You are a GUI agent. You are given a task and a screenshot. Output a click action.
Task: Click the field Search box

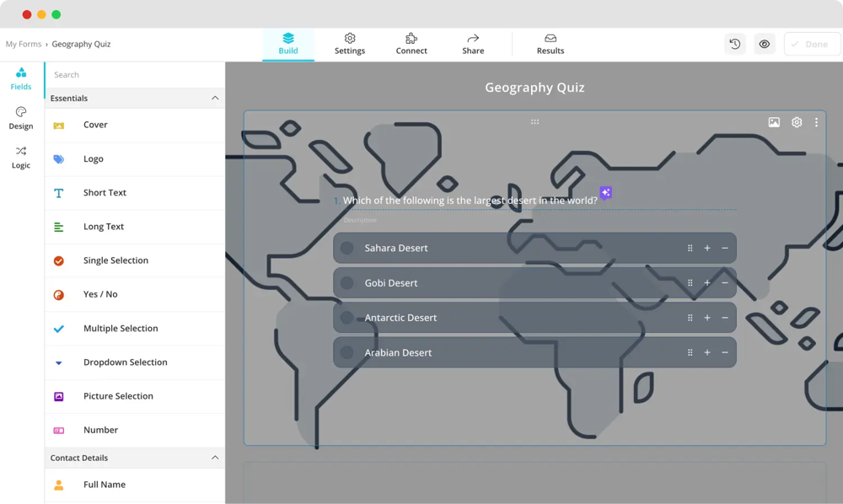pyautogui.click(x=135, y=75)
